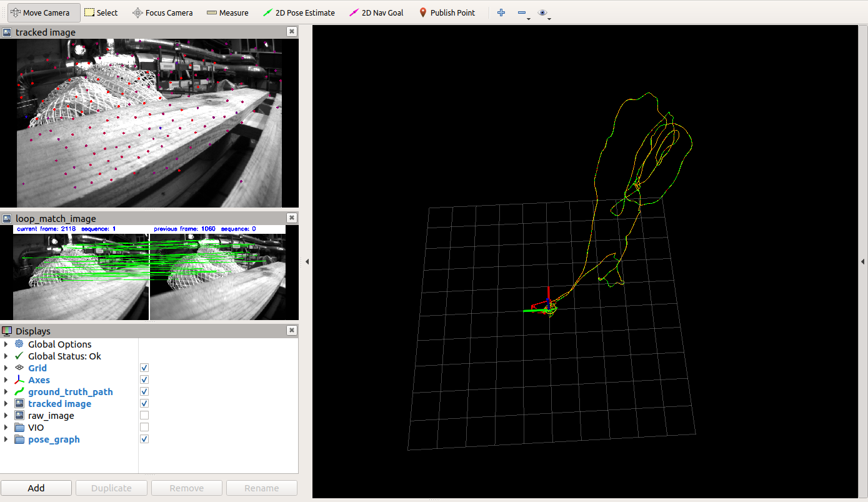868x502 pixels.
Task: Click the Global Status checkmark icon
Action: (x=19, y=356)
